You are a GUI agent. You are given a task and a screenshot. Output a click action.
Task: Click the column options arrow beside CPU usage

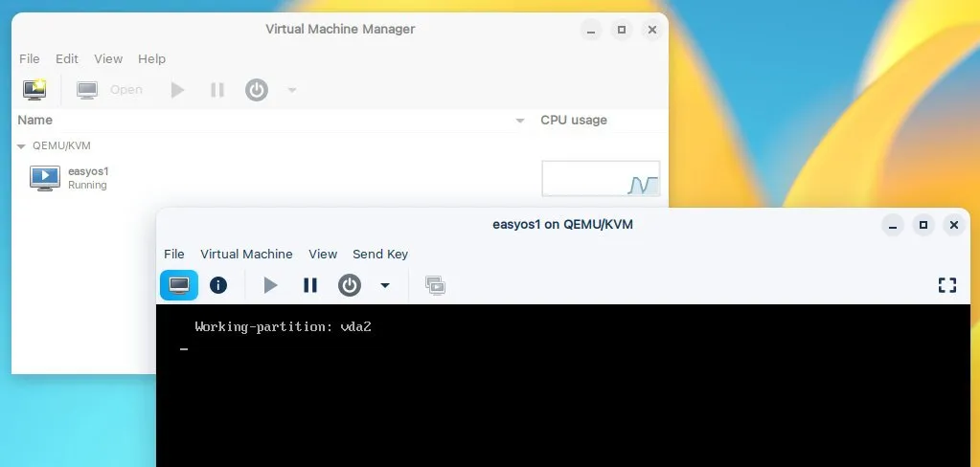(x=520, y=121)
